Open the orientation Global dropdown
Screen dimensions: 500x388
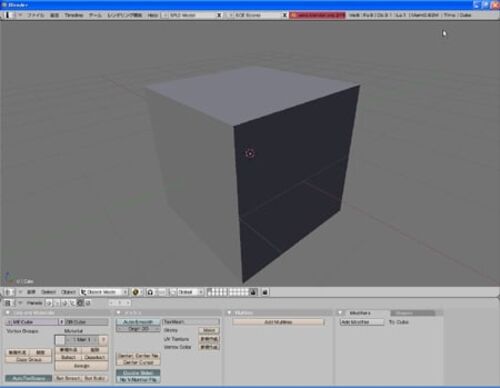[187, 292]
